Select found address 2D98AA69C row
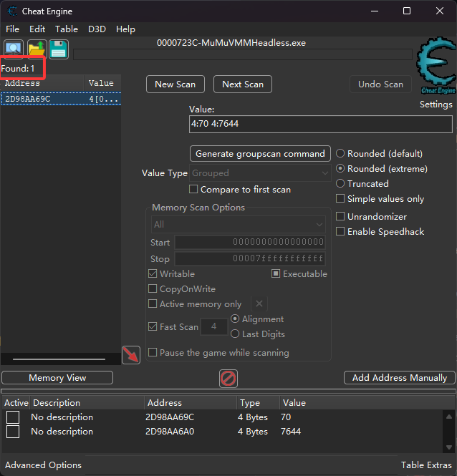457x476 pixels. click(x=61, y=99)
